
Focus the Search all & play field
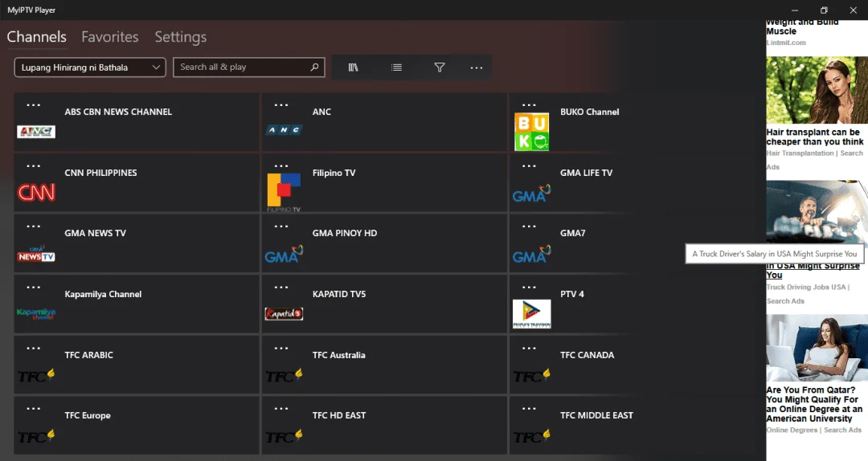coord(248,67)
